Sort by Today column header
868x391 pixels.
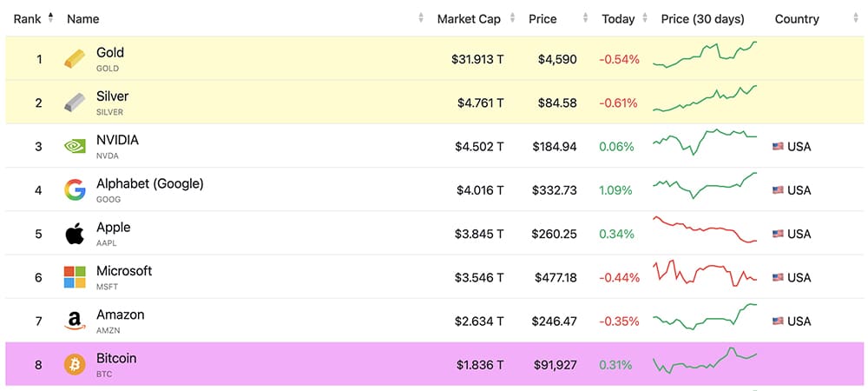(x=618, y=19)
